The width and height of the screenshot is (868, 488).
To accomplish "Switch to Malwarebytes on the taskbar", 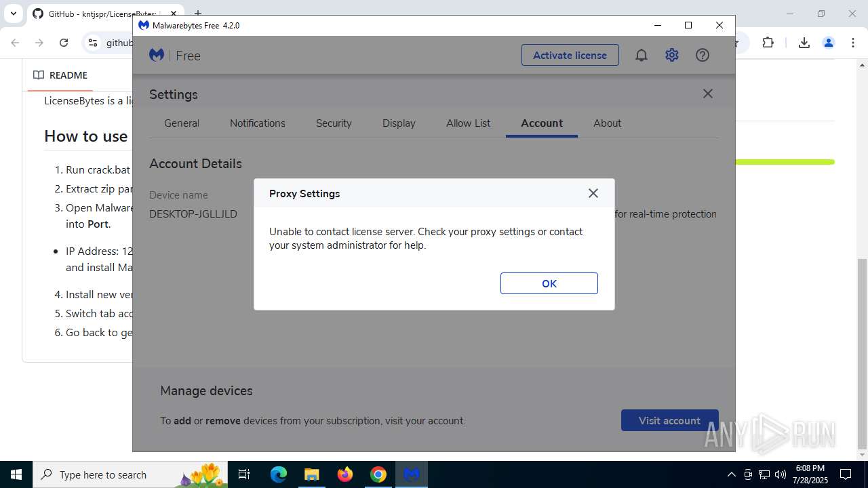I will click(412, 474).
